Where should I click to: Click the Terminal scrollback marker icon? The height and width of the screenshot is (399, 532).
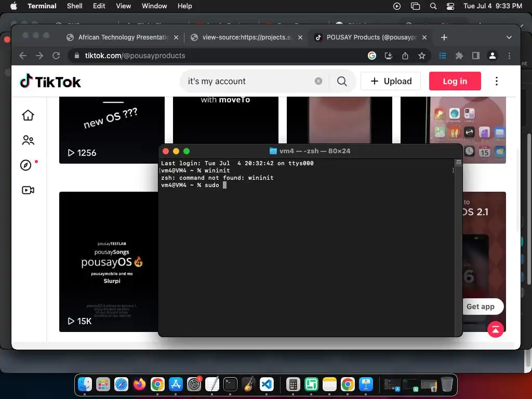coord(459,163)
